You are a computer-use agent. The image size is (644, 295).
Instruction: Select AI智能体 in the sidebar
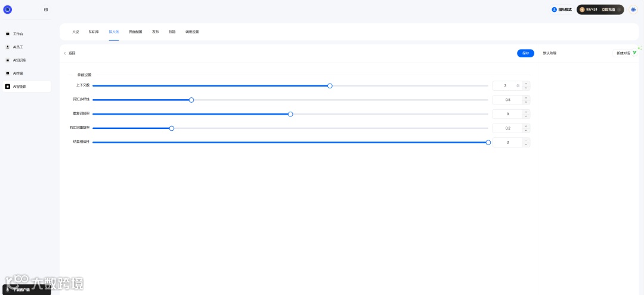pyautogui.click(x=20, y=87)
